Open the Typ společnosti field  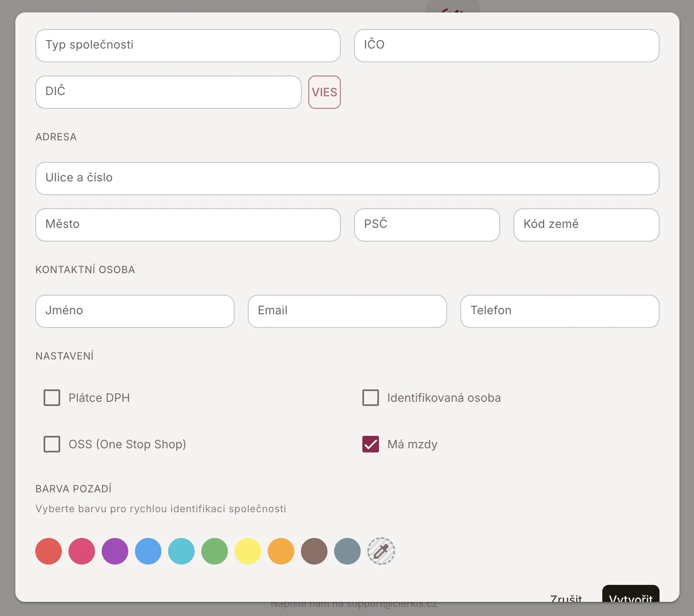coord(188,46)
